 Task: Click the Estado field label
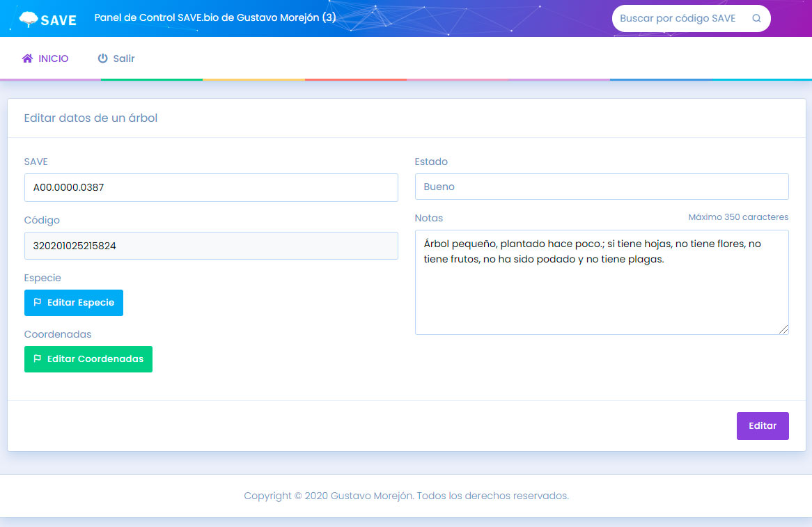tap(431, 162)
